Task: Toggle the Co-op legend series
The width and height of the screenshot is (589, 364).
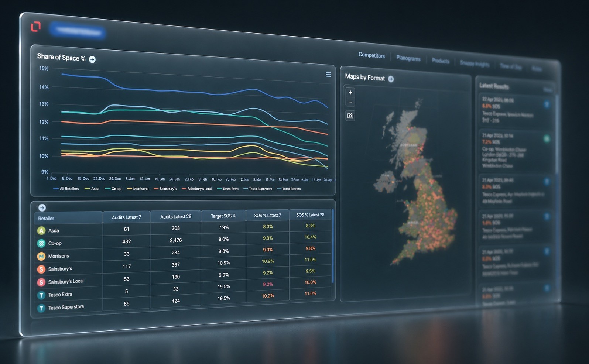Action: pos(113,189)
